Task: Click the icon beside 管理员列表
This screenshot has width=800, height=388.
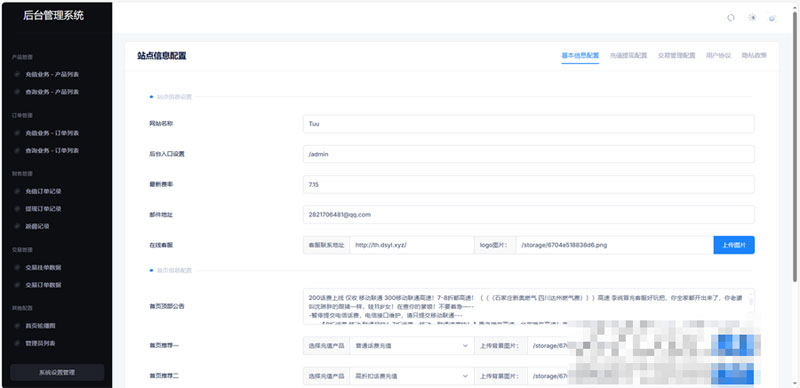Action: pos(17,343)
